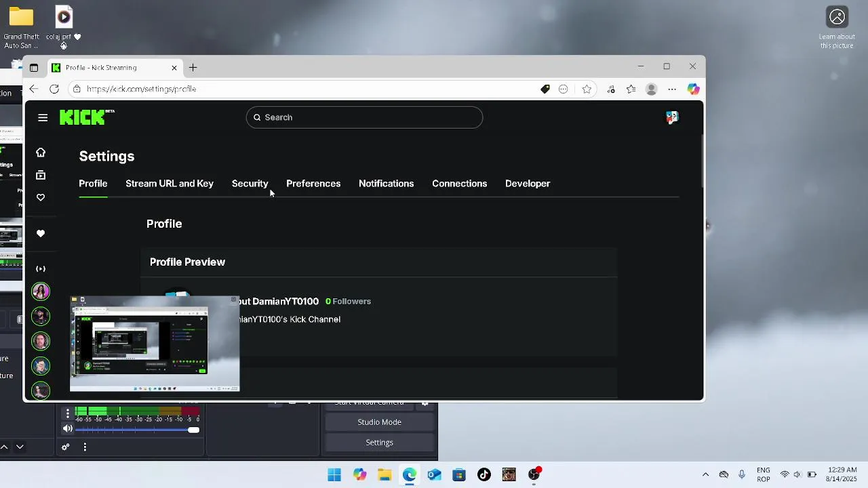Click the OBS audio level meter
Image resolution: width=868 pixels, height=488 pixels.
click(x=138, y=411)
